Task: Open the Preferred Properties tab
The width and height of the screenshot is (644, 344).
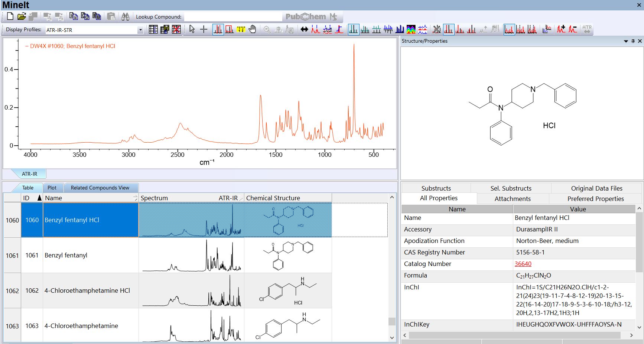Action: [595, 199]
